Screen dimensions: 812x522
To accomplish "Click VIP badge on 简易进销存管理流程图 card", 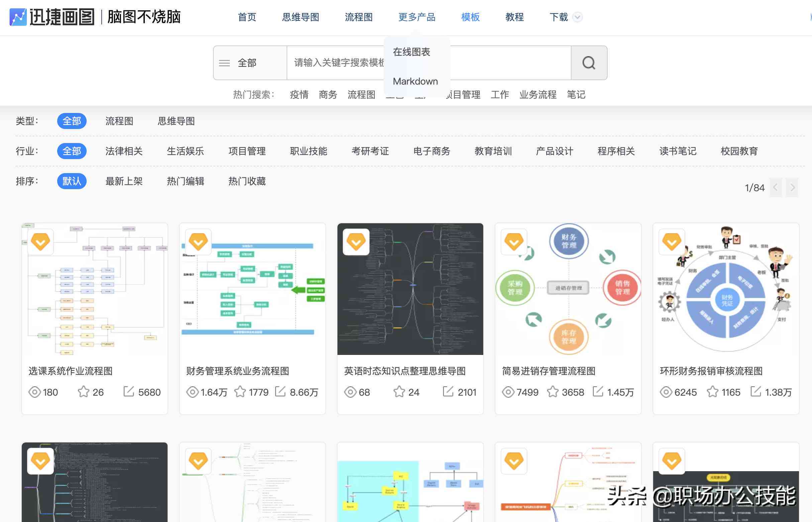I will click(514, 242).
